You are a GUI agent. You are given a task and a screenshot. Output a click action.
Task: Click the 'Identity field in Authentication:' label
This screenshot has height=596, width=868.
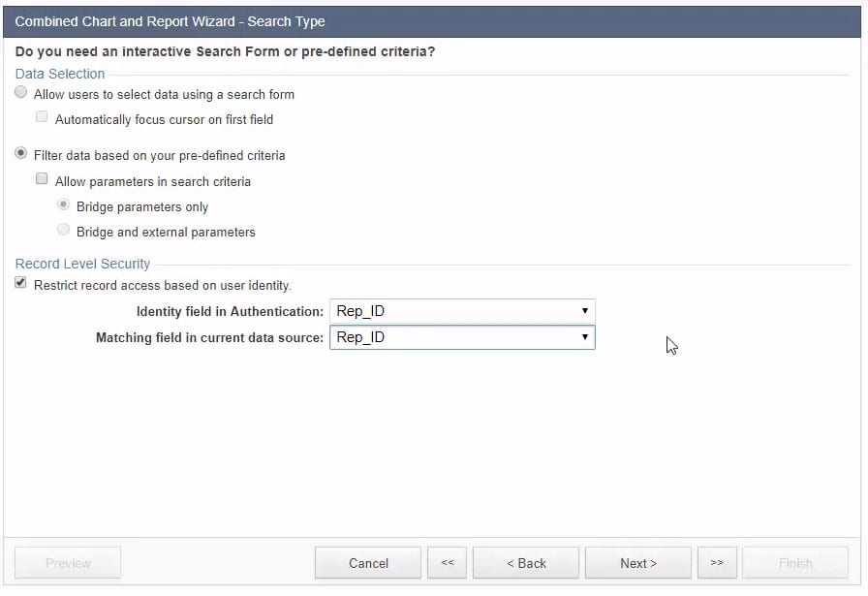(230, 312)
